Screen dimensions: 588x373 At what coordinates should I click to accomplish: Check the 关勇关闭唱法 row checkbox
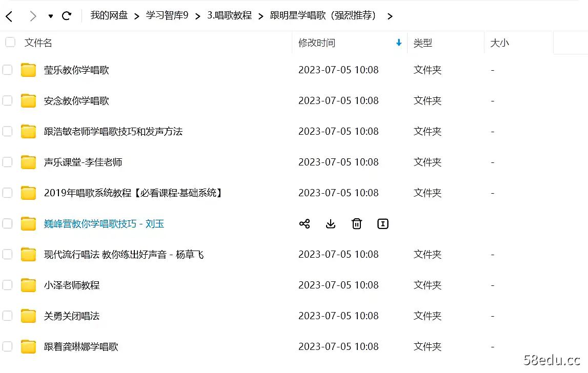pyautogui.click(x=7, y=316)
